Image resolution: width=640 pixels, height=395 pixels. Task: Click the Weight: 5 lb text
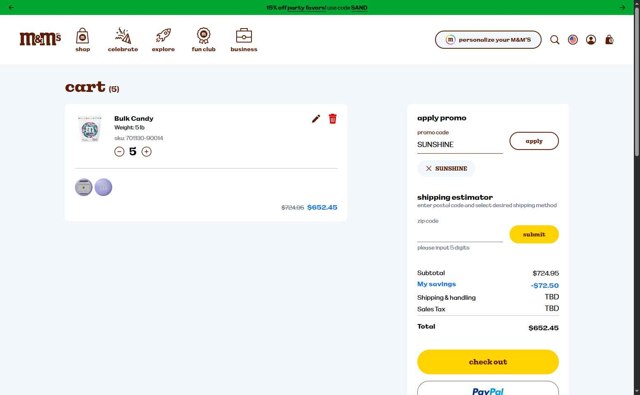coord(129,128)
